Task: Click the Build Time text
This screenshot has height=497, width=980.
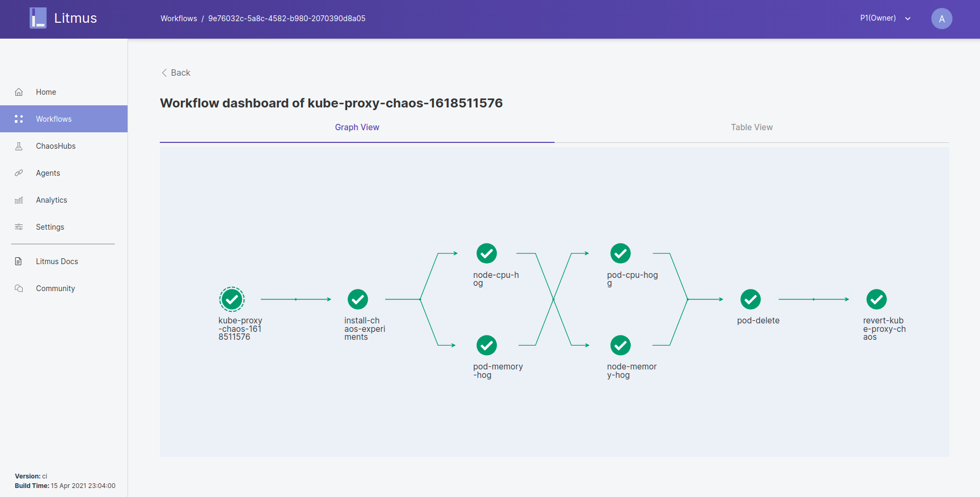Action: 65,486
